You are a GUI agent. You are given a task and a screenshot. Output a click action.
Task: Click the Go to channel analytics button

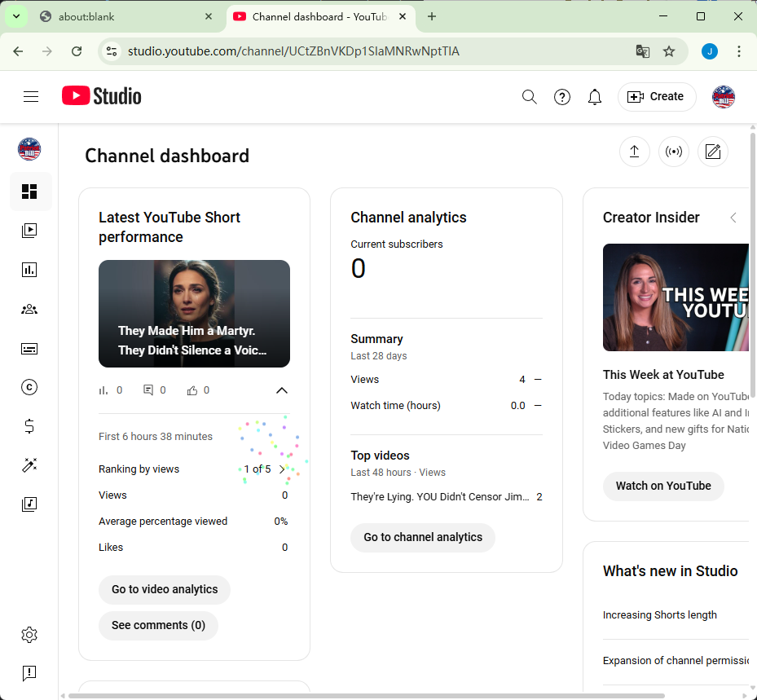coord(423,537)
